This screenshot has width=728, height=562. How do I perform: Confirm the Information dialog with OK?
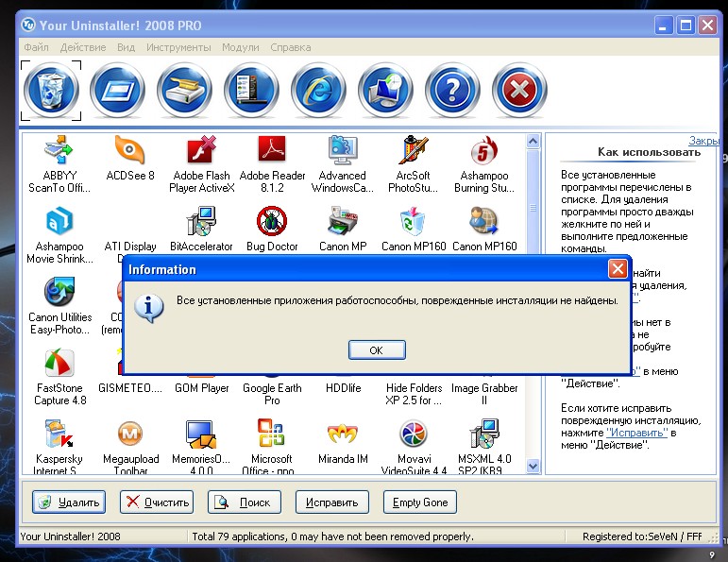[x=377, y=350]
